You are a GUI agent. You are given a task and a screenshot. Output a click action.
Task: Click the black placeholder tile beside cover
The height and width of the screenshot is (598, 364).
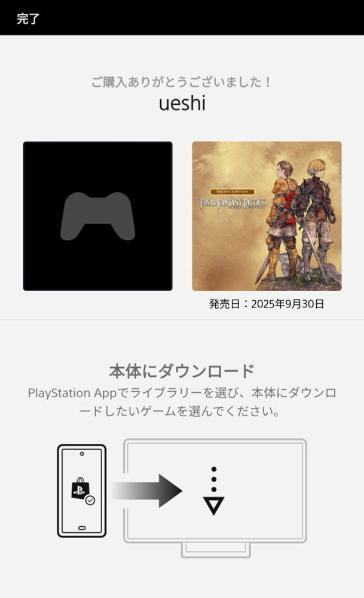point(97,216)
